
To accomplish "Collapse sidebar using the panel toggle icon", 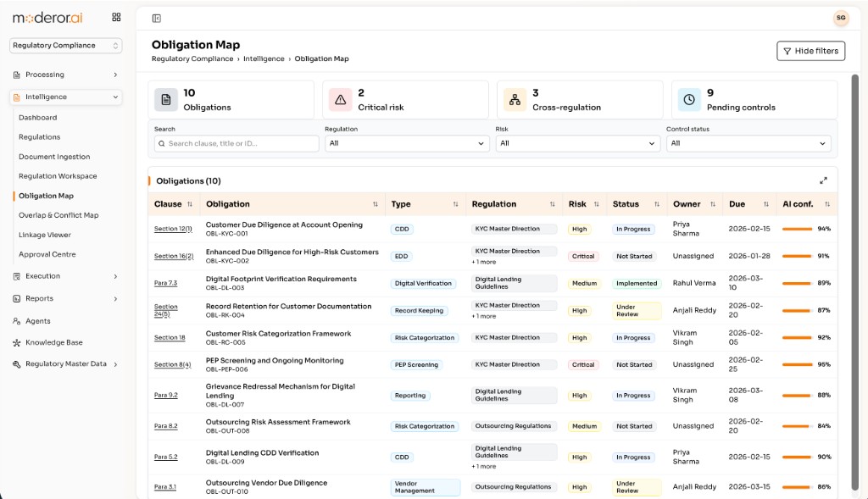I will pos(157,19).
